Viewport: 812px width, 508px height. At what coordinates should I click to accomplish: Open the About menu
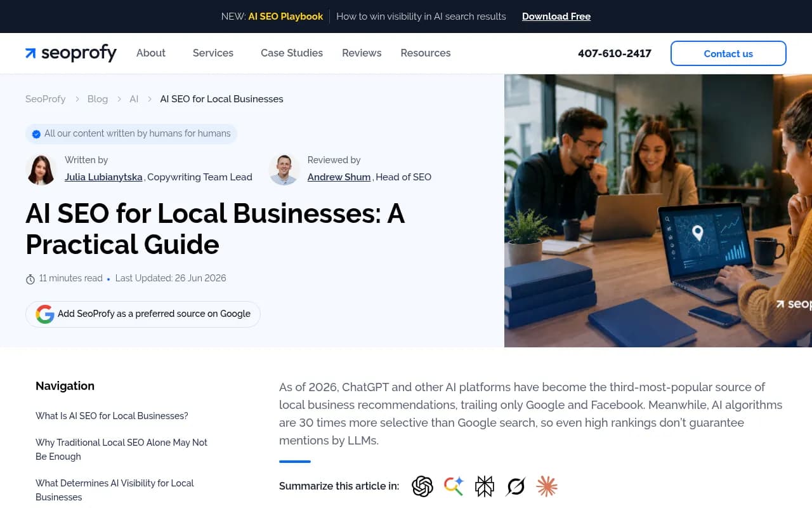click(151, 53)
